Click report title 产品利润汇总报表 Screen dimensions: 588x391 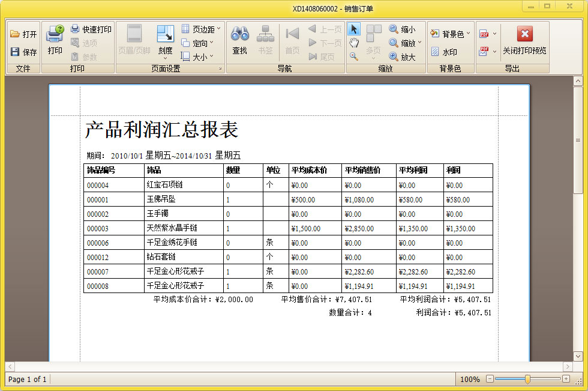(x=161, y=130)
